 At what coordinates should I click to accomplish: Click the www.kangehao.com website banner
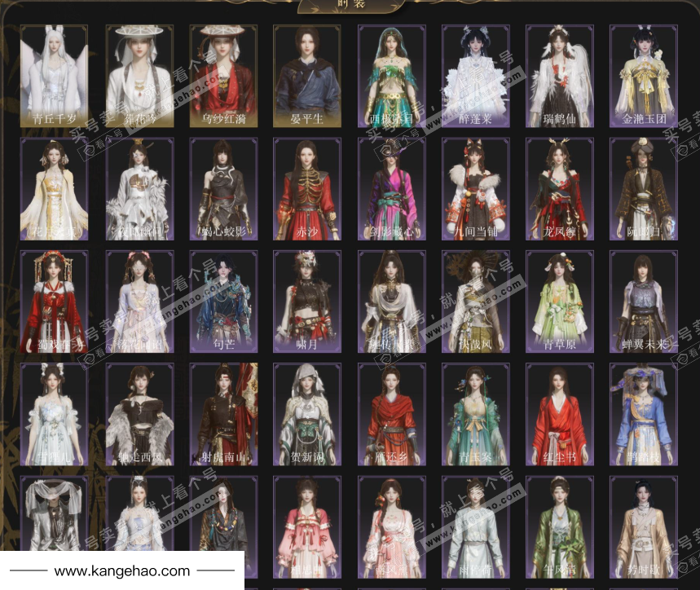(x=122, y=571)
